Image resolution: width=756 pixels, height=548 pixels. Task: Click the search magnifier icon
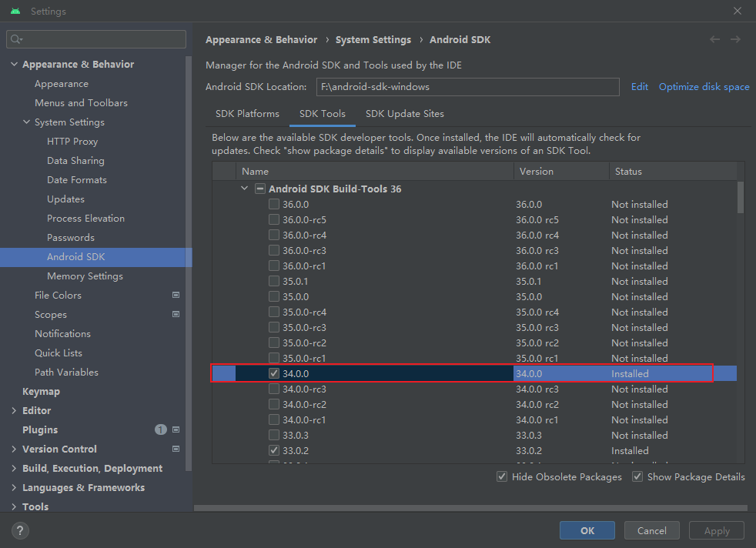16,39
